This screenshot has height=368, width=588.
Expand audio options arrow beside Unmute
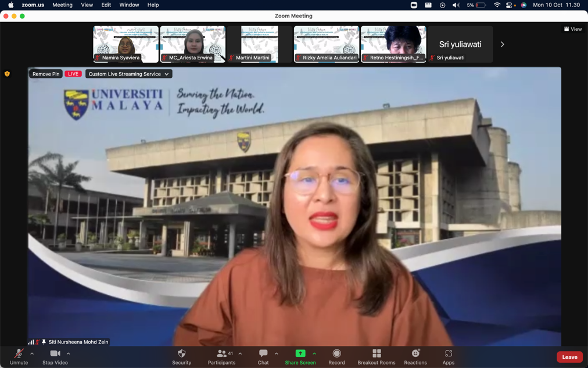[32, 353]
